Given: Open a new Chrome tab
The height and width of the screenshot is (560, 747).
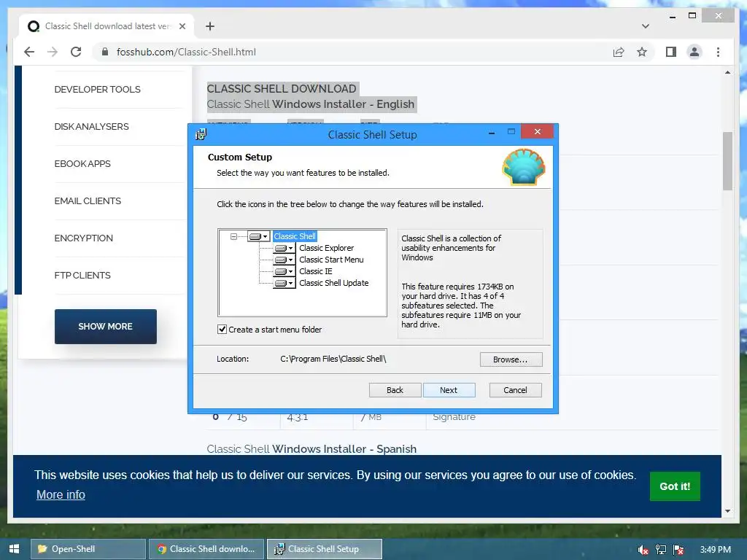Looking at the screenshot, I should [x=210, y=26].
